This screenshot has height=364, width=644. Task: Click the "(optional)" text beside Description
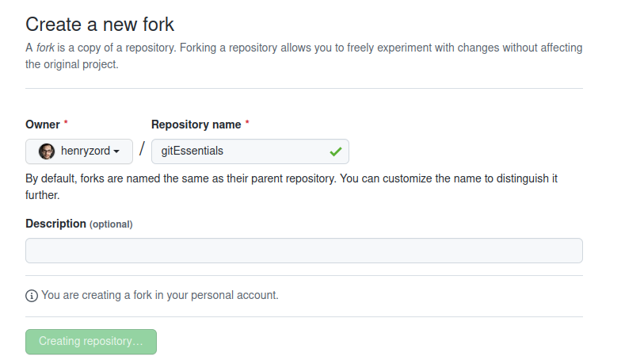111,224
